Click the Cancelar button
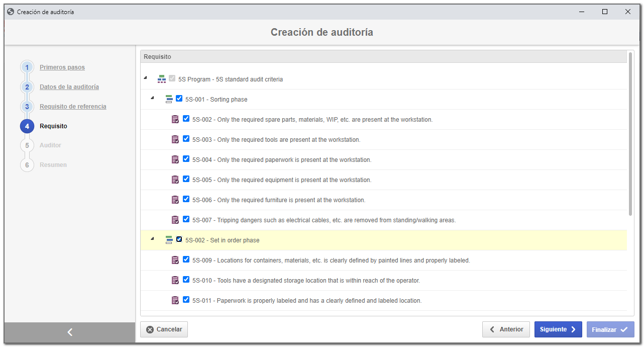The image size is (644, 347). [x=164, y=329]
